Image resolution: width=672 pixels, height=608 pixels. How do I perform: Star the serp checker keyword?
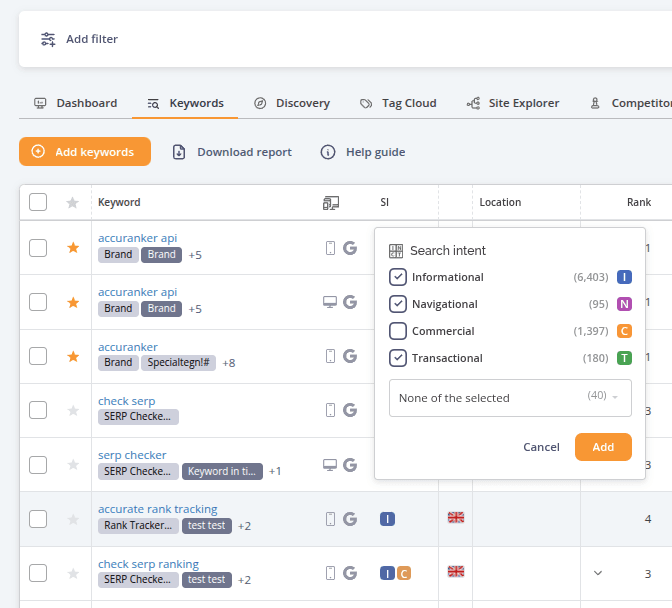pos(73,464)
